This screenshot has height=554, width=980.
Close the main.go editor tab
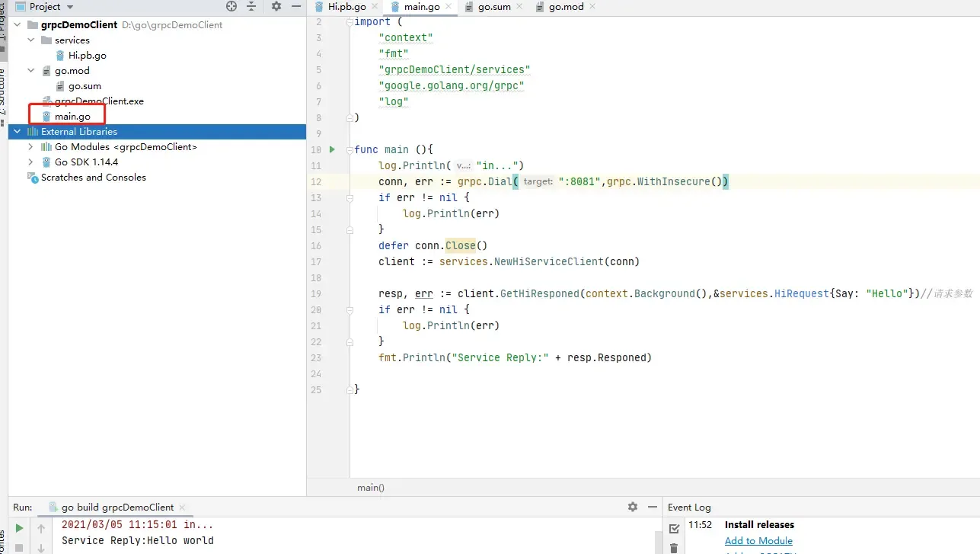tap(449, 7)
